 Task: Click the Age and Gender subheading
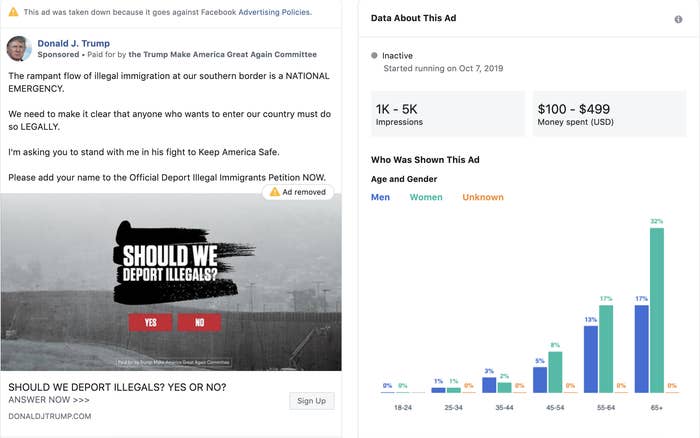[x=404, y=179]
